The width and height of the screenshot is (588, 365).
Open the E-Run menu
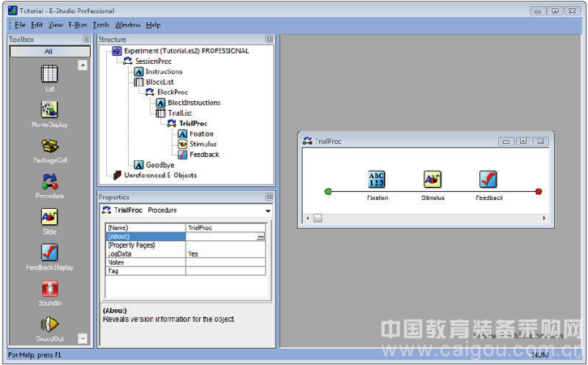click(78, 25)
